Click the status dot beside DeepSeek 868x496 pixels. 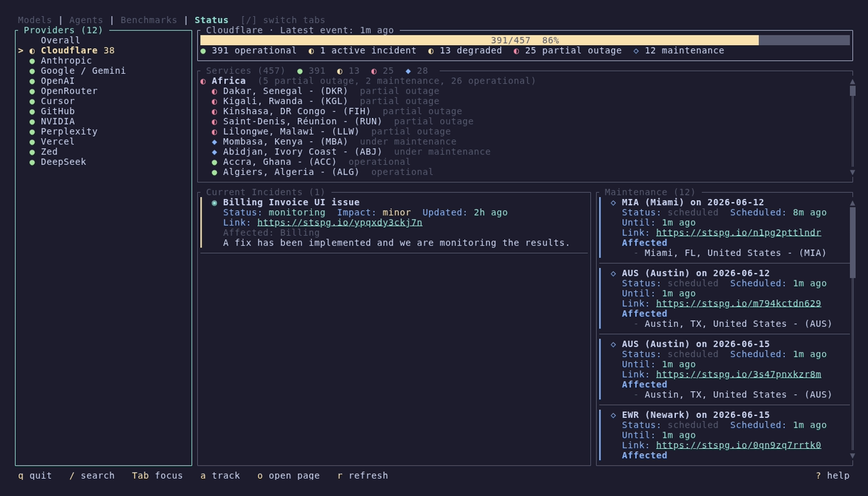(32, 162)
